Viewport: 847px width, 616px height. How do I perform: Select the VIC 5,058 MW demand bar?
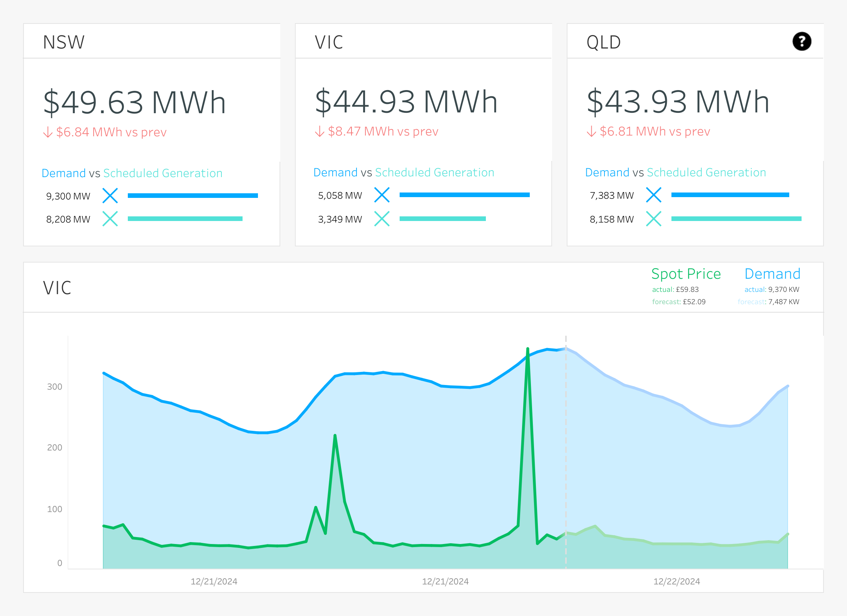pos(465,195)
